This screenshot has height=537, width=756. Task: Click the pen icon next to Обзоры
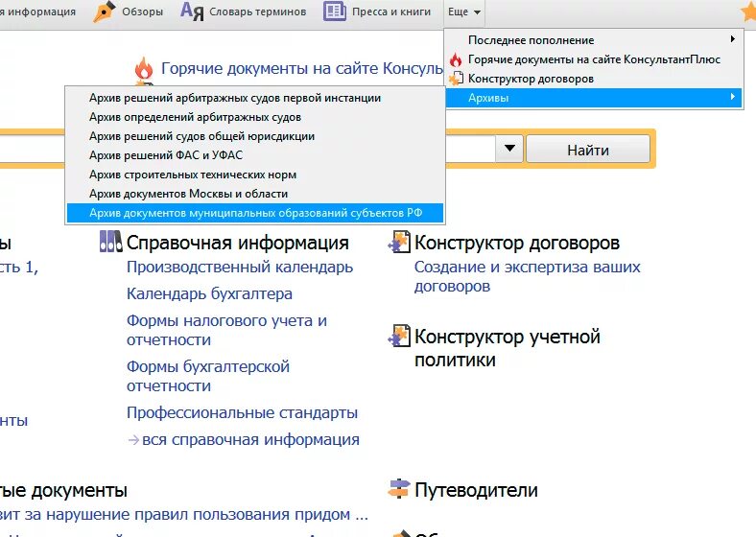click(x=105, y=12)
